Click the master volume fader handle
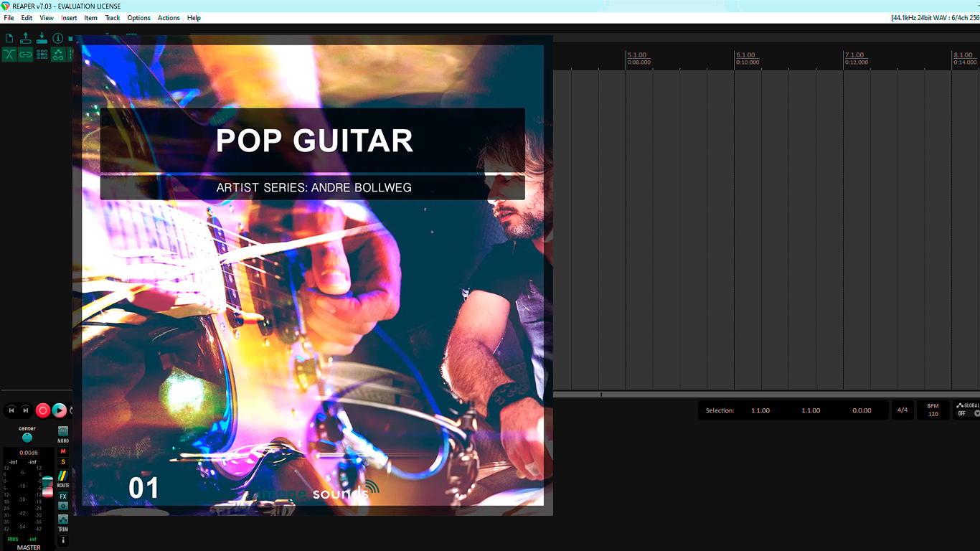 47,487
